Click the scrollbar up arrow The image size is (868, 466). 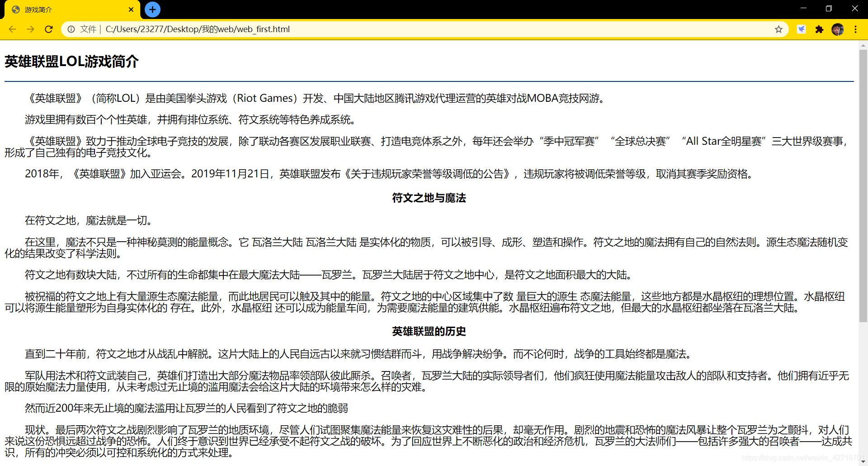[x=863, y=45]
